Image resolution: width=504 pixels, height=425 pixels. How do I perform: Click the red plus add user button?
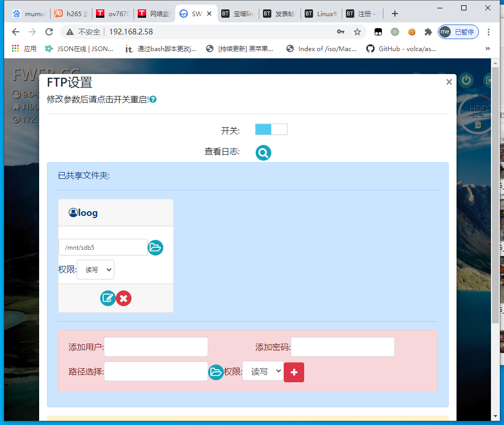[x=294, y=372]
